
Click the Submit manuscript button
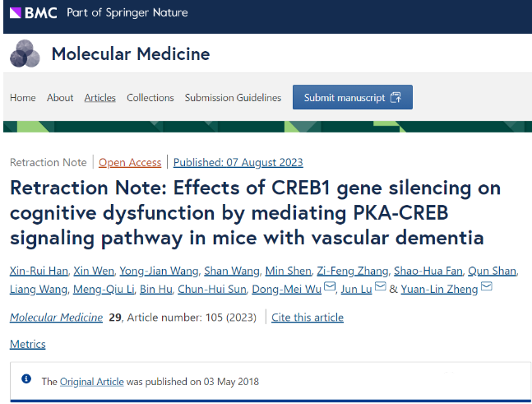point(353,97)
